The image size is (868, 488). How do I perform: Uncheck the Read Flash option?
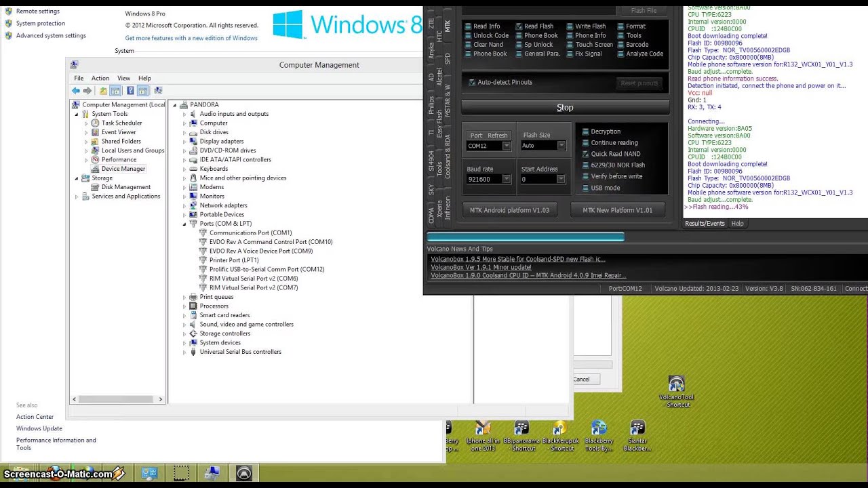[519, 26]
